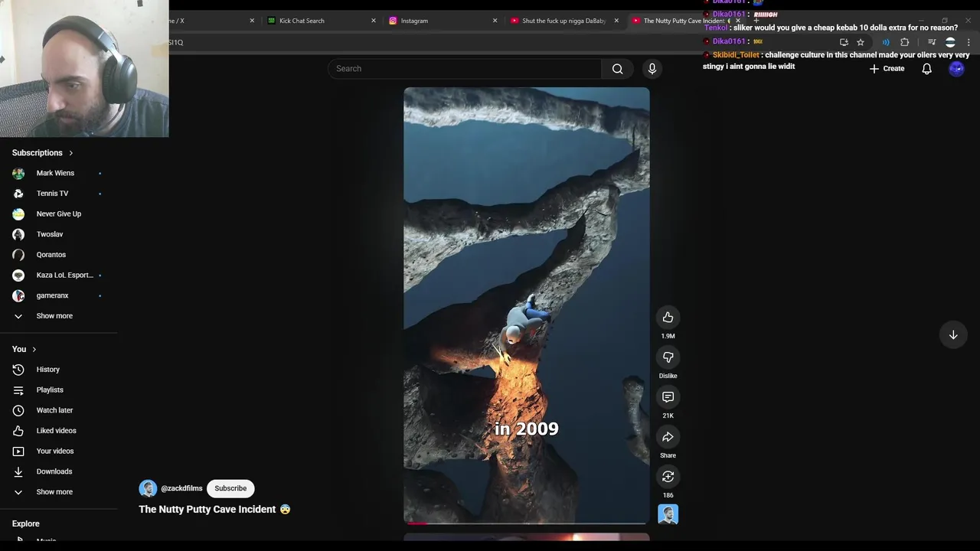Close the DaBaby YouTube tab
This screenshot has width=980, height=551.
tap(616, 21)
